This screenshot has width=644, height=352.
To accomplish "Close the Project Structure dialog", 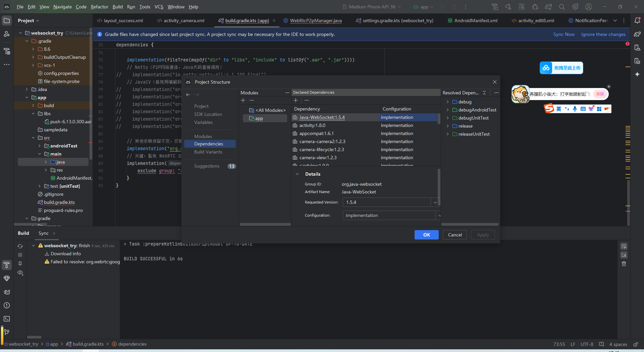I will point(495,82).
